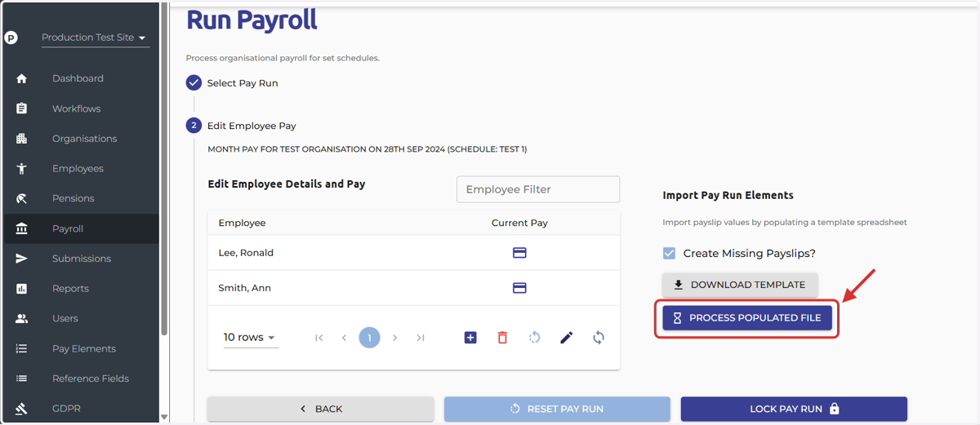Image resolution: width=980 pixels, height=425 pixels.
Task: Open Workflows in sidebar
Action: tap(76, 108)
